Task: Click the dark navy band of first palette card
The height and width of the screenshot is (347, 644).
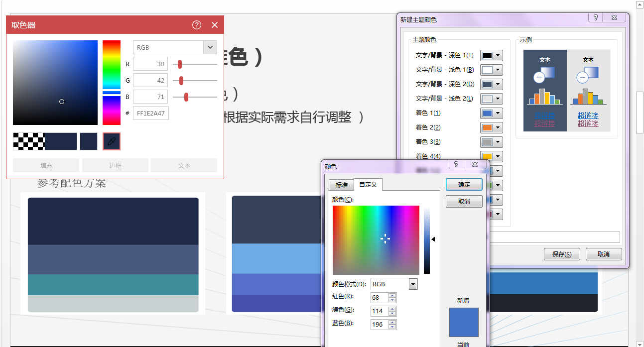Action: coord(113,221)
